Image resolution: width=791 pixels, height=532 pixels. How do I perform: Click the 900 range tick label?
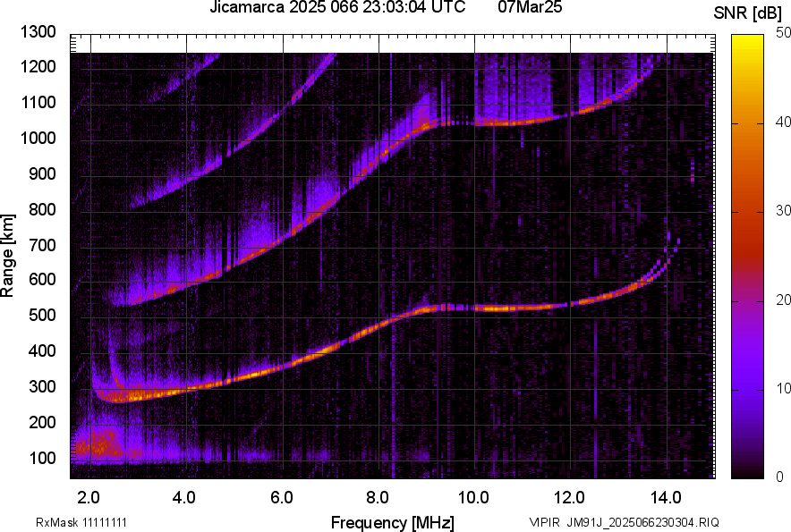42,173
